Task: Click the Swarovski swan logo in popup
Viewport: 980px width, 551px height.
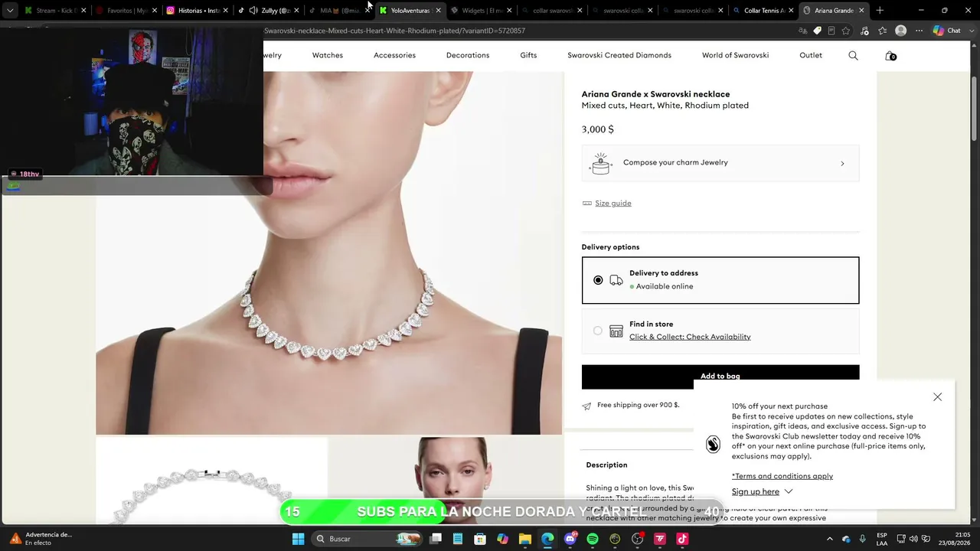Action: pos(713,445)
